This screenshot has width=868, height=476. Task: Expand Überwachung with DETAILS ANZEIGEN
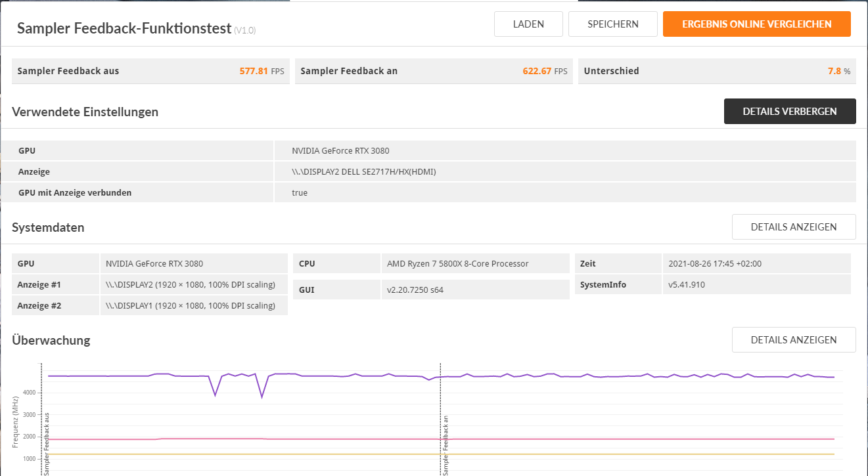[x=794, y=340]
